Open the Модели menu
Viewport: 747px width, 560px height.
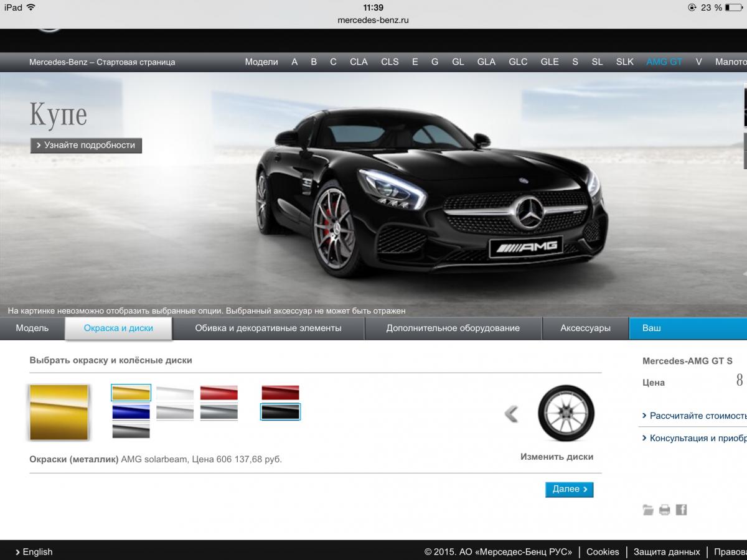tap(261, 62)
